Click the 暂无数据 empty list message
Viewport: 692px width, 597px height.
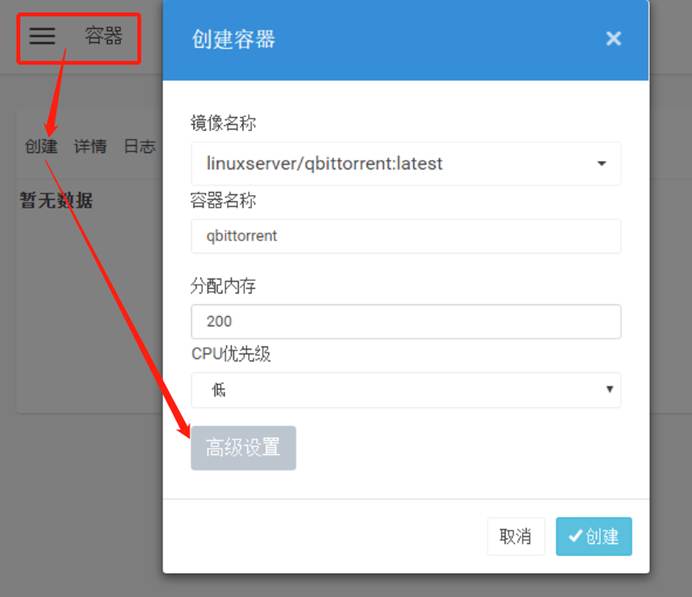tap(56, 200)
